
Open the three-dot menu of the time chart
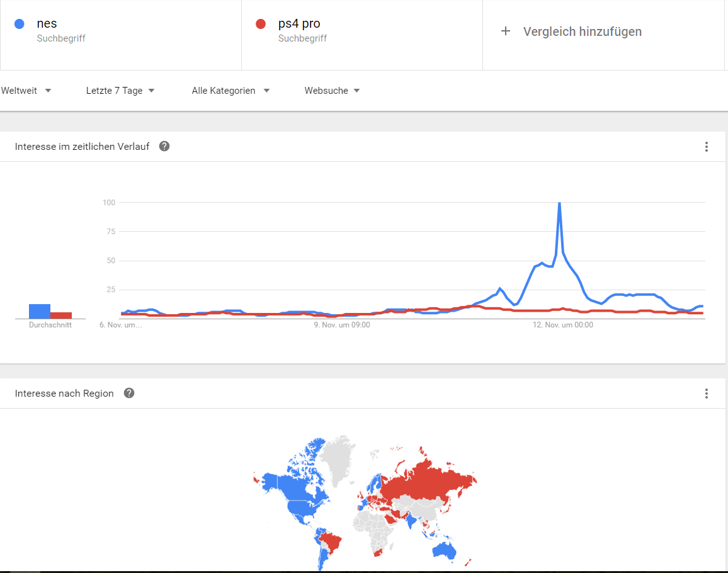706,147
